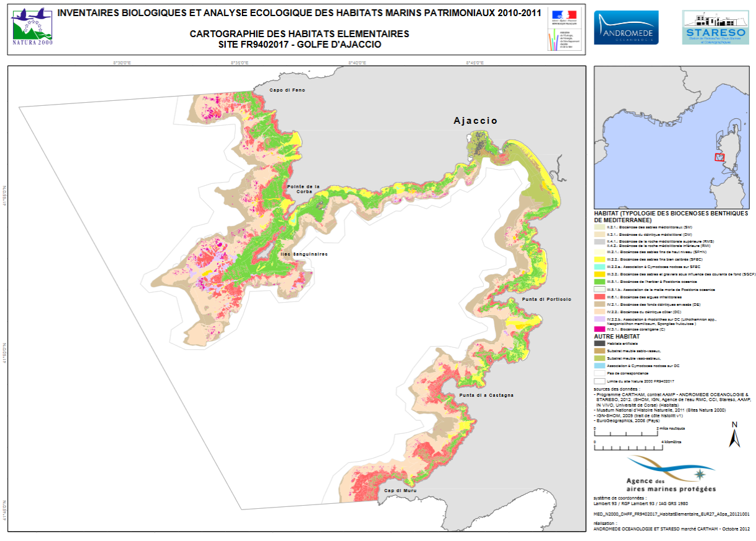Click the red locator rectangle in inset map

719,157
